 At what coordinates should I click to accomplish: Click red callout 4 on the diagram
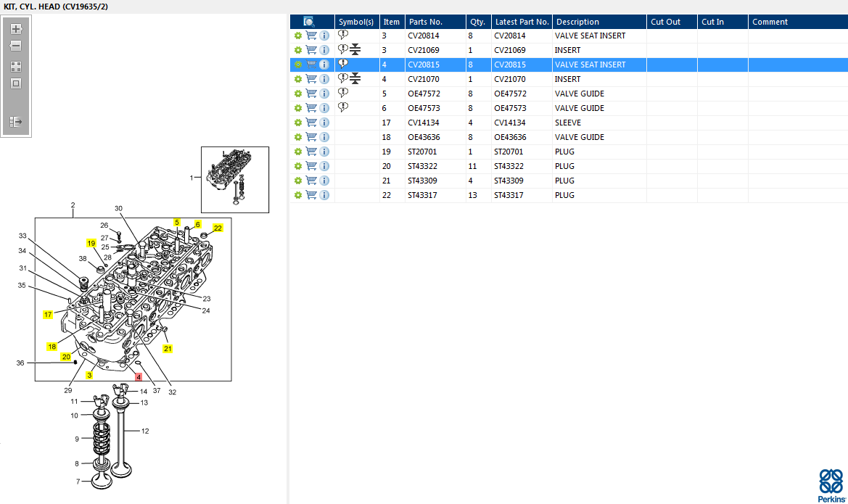(139, 378)
